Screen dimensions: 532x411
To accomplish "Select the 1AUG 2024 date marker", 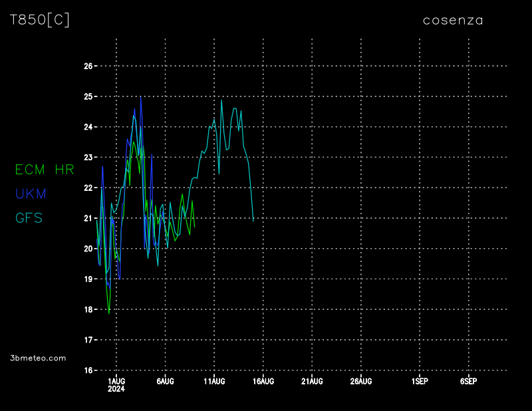I will coord(116,384).
